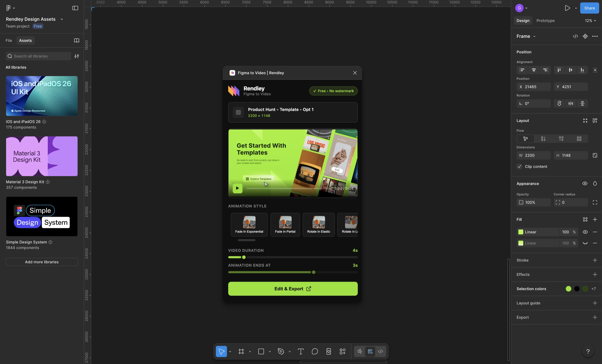Select the Fade In Partial animation style
Viewport: 602px width, 364px height.
click(285, 225)
